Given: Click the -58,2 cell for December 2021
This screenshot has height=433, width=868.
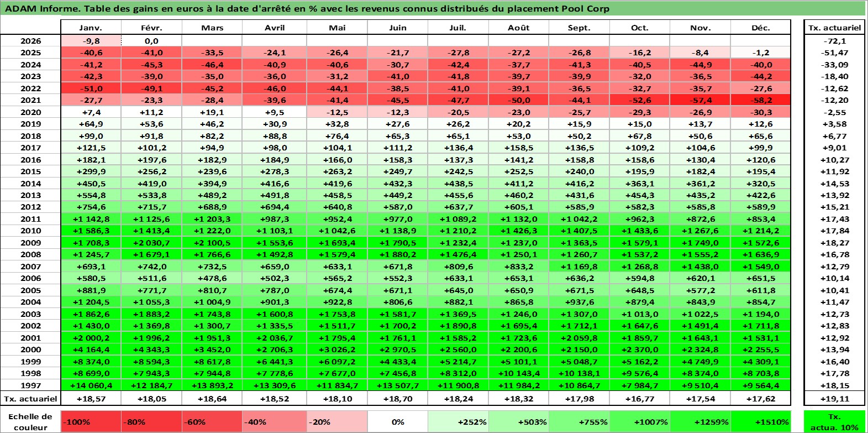Looking at the screenshot, I should tap(761, 100).
